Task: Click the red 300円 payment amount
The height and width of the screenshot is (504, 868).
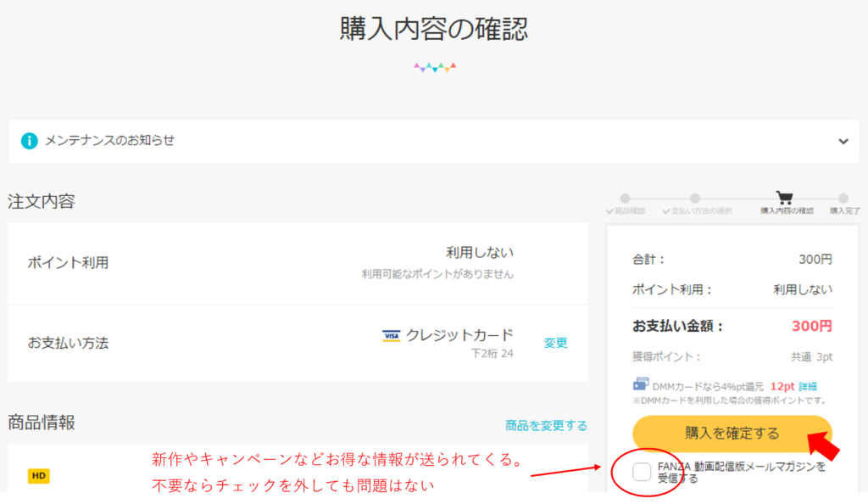Action: pyautogui.click(x=811, y=326)
